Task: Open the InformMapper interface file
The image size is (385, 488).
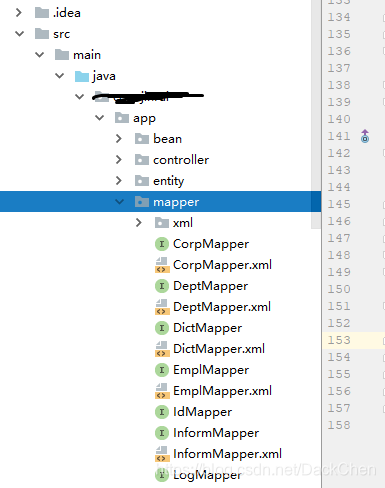Action: tap(216, 433)
